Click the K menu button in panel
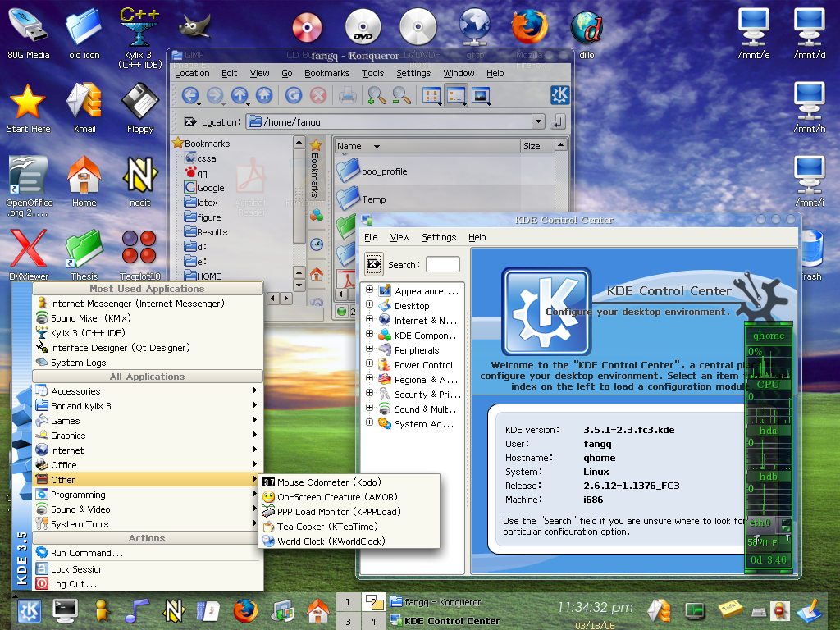 click(x=29, y=610)
